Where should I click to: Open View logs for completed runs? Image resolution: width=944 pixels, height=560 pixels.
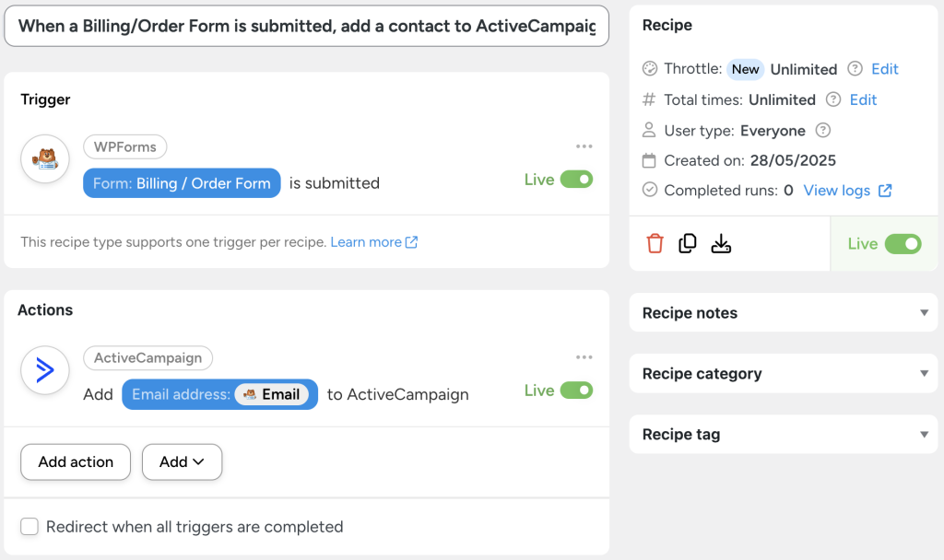pyautogui.click(x=837, y=190)
